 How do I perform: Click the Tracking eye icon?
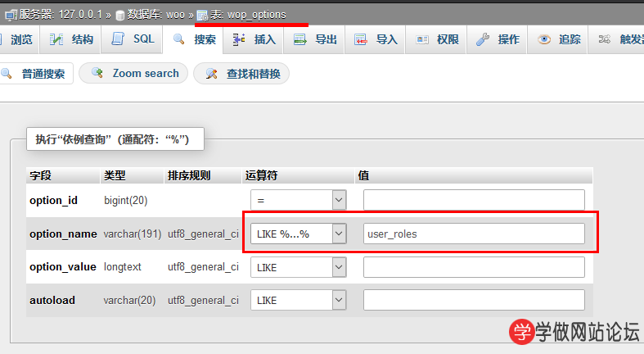tap(544, 39)
